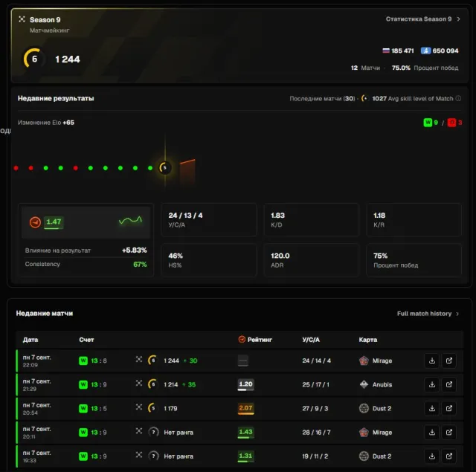The image size is (476, 472).
Task: Click the 120.0 ADR stat card
Action: pyautogui.click(x=311, y=260)
